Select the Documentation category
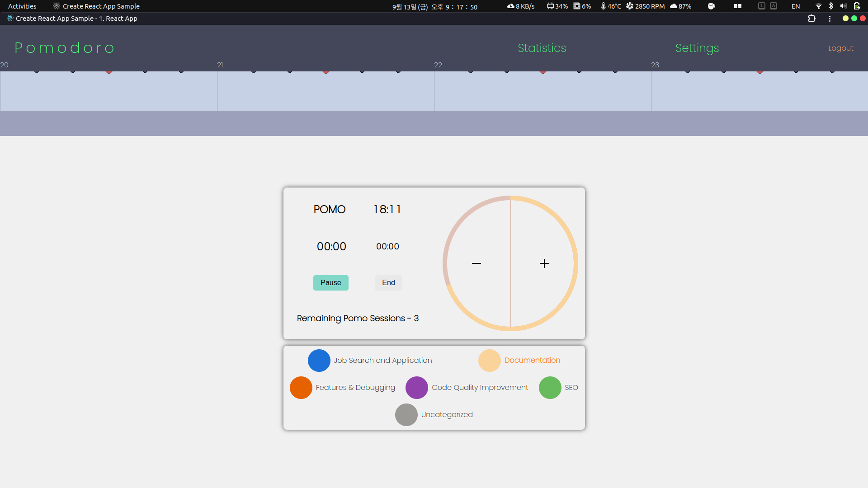 pos(490,361)
